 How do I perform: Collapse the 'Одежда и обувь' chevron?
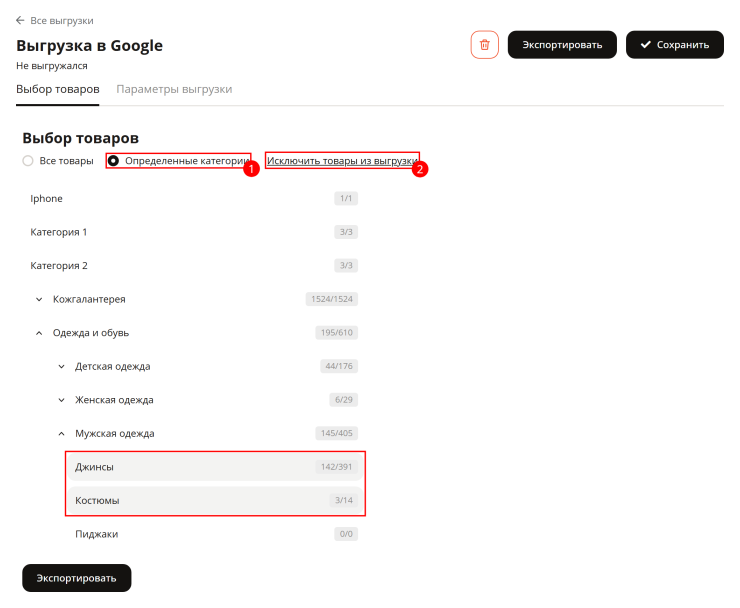click(39, 333)
